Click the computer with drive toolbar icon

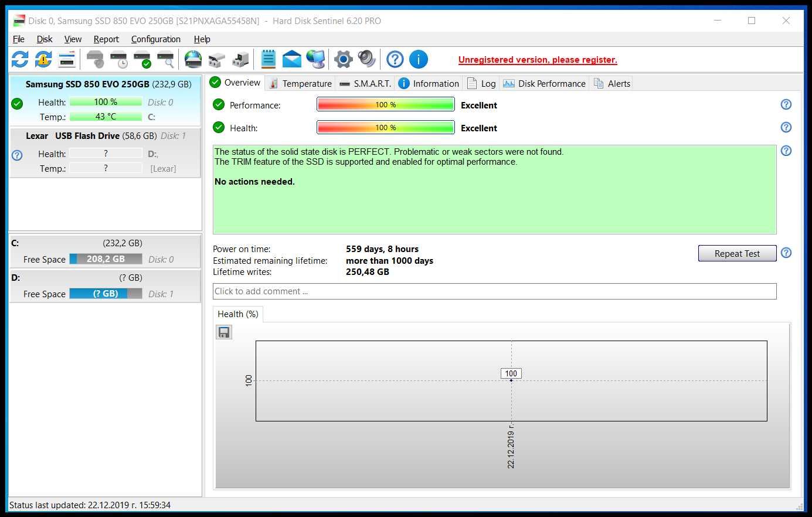(240, 59)
